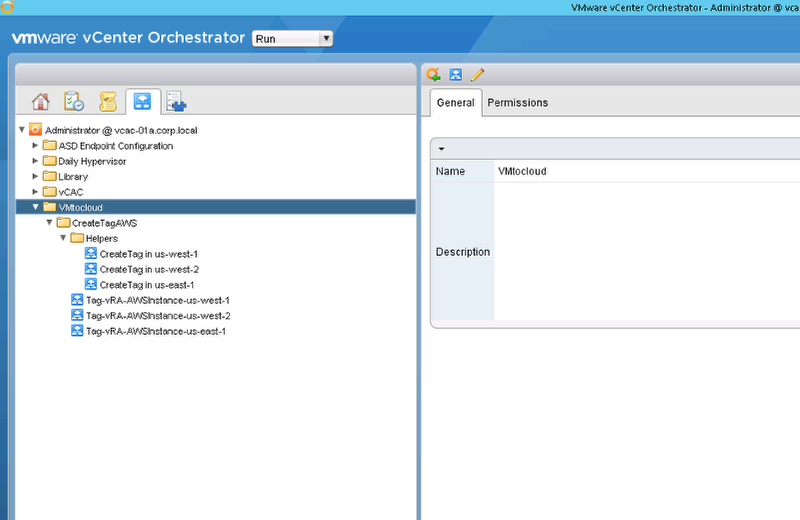Select Daily Hypervisor tree label
Screen dimensions: 800x520
92,161
